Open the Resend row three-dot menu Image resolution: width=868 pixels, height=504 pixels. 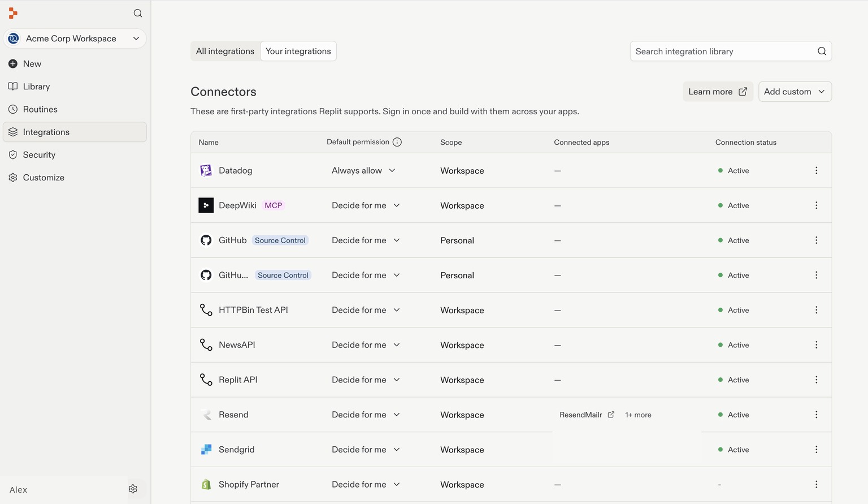point(816,415)
